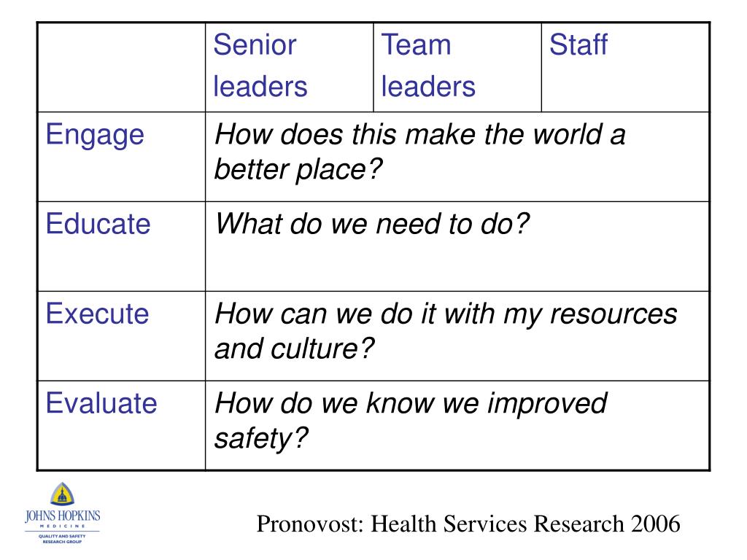Select the "Senior leaders" column header

260,66
